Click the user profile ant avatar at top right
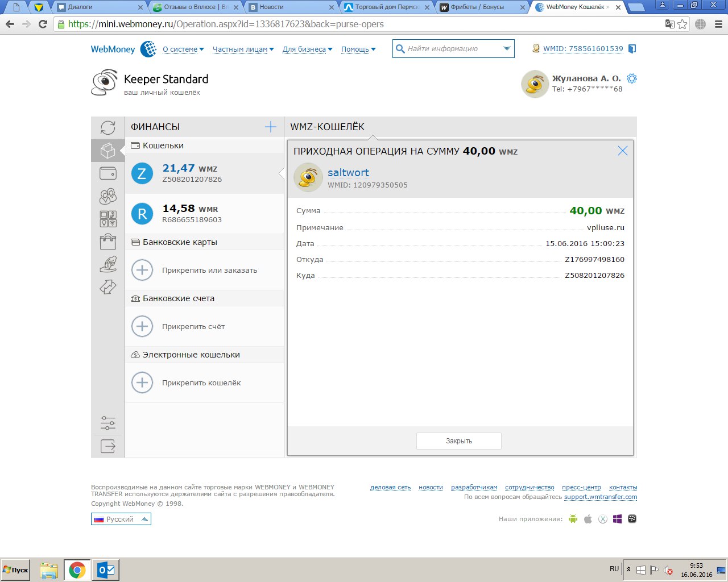 535,84
